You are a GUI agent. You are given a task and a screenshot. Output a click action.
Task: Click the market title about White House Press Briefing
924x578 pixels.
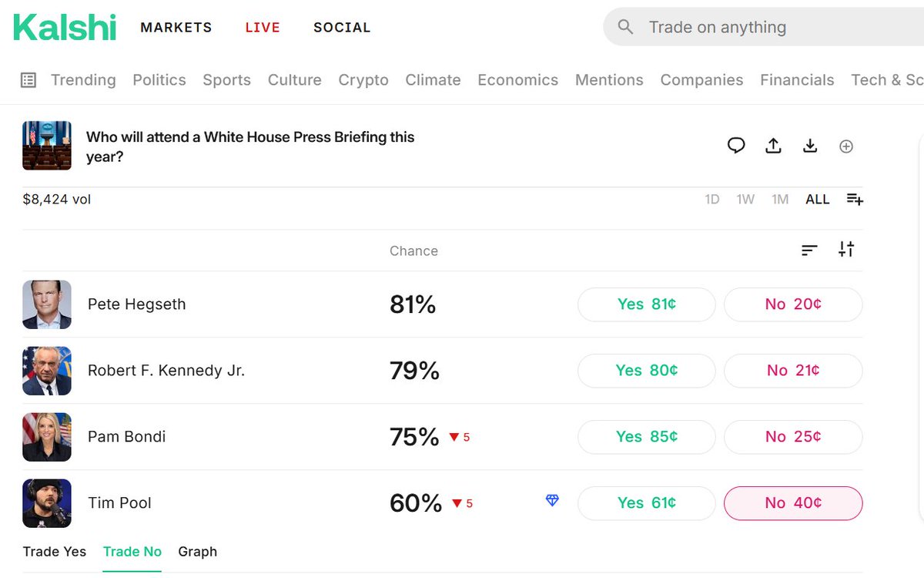tap(250, 146)
